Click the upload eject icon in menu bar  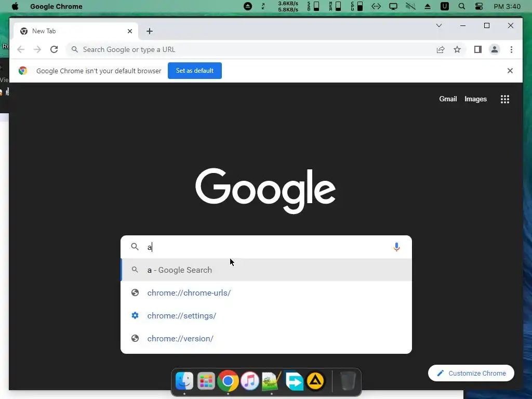coord(428,6)
